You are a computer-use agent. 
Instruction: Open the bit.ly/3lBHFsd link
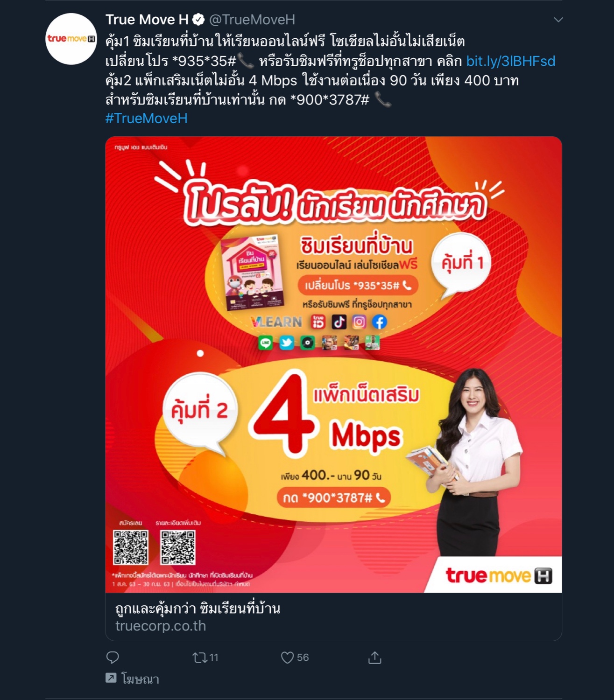[x=511, y=61]
